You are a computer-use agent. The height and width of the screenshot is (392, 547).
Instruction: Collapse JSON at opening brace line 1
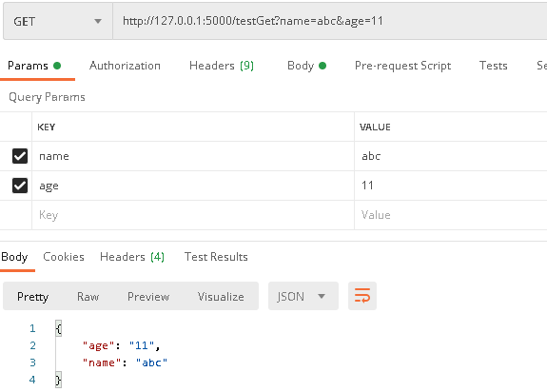click(x=59, y=328)
